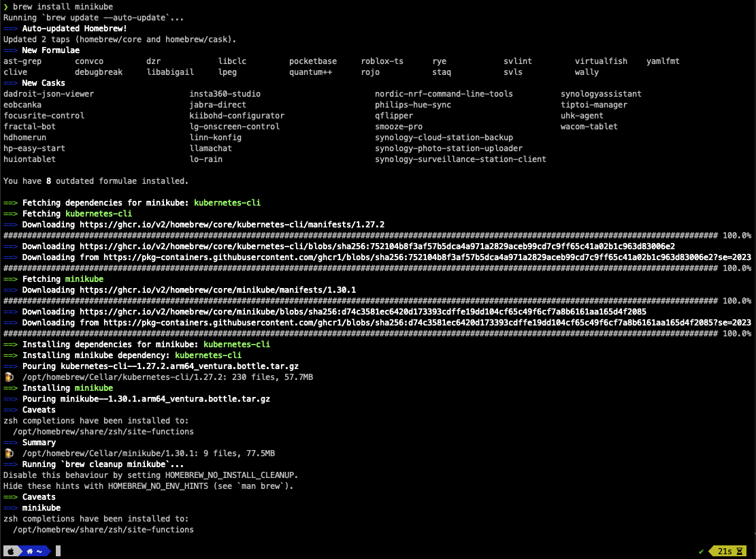Click the 'yamlfmt' formula name
The height and width of the screenshot is (559, 756).
click(x=663, y=61)
